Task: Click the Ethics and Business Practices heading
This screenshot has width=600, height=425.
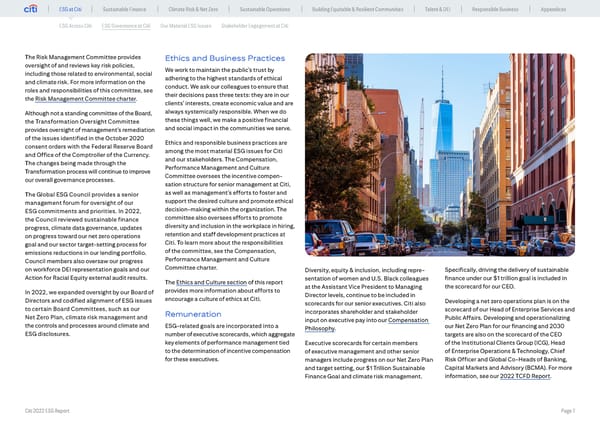Action: point(224,59)
